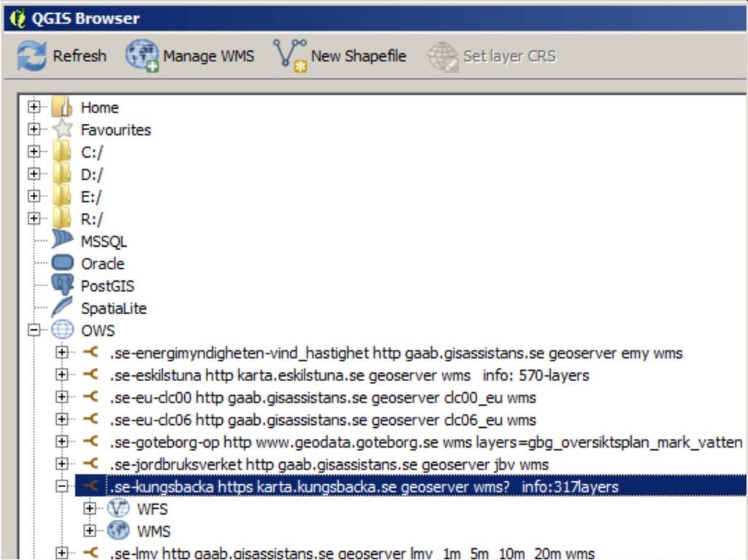Viewport: 748px width, 560px height.
Task: Select the .se-energimyndigheten-vind_hastighet connection text
Action: pos(397,353)
